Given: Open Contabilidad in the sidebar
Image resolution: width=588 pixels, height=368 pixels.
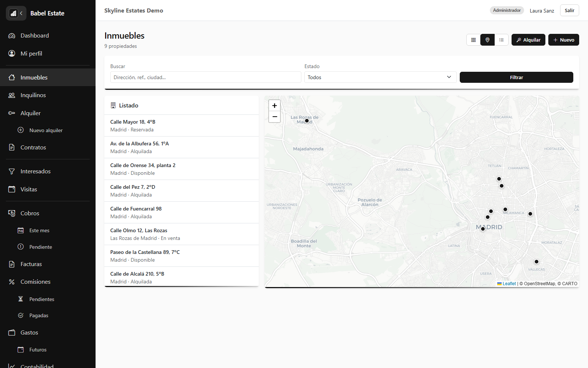Looking at the screenshot, I should pos(48,364).
